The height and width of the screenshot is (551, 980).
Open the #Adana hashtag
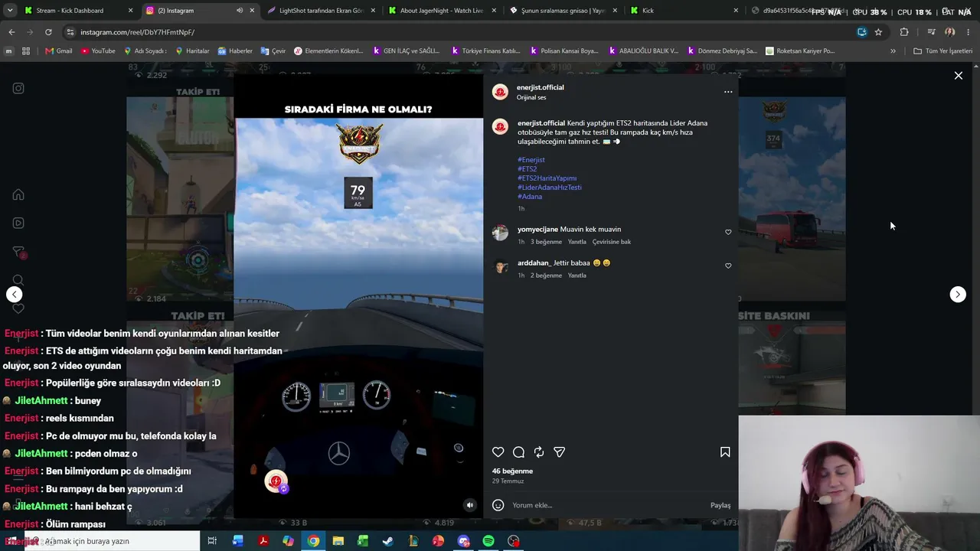530,197
